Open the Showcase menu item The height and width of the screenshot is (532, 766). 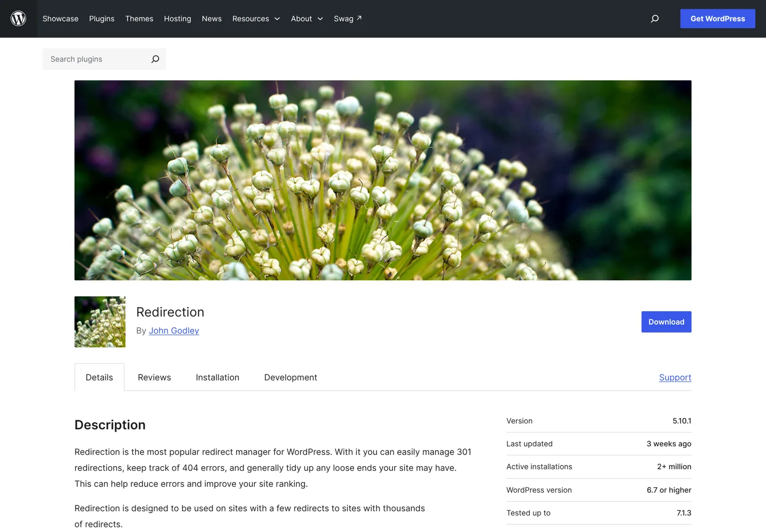click(x=61, y=19)
